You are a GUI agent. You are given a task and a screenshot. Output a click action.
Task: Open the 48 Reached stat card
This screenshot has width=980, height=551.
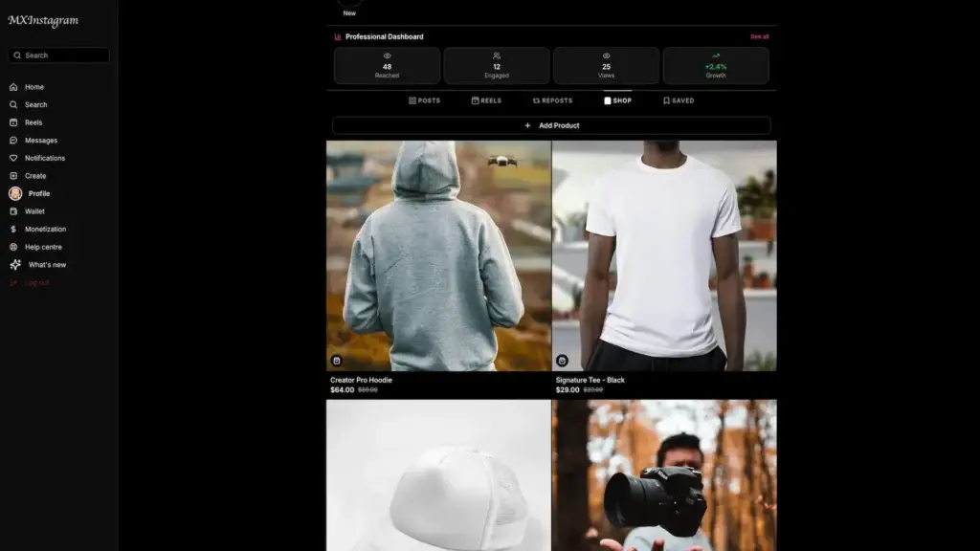[387, 66]
